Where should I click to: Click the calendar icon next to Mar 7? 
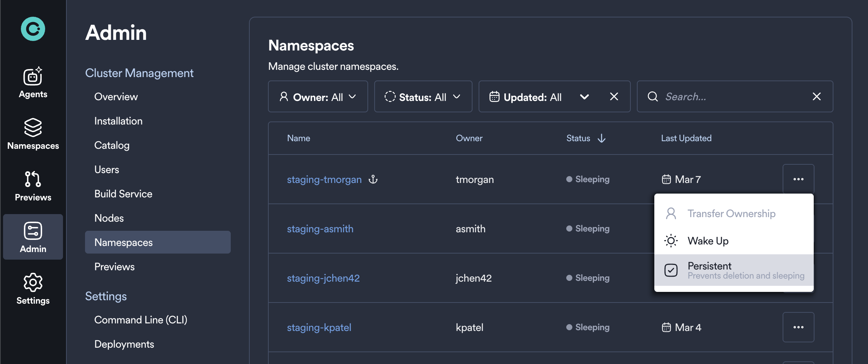[x=667, y=179]
